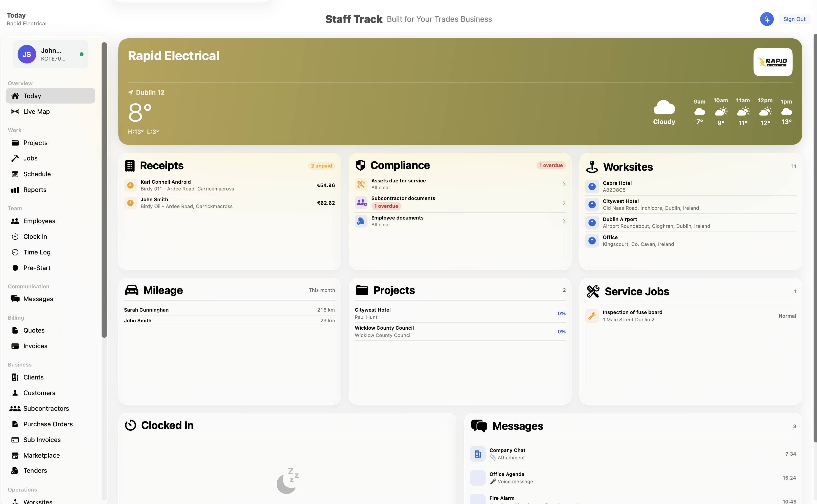Select John Smith 29 km mileage row
817x504 pixels.
point(229,321)
